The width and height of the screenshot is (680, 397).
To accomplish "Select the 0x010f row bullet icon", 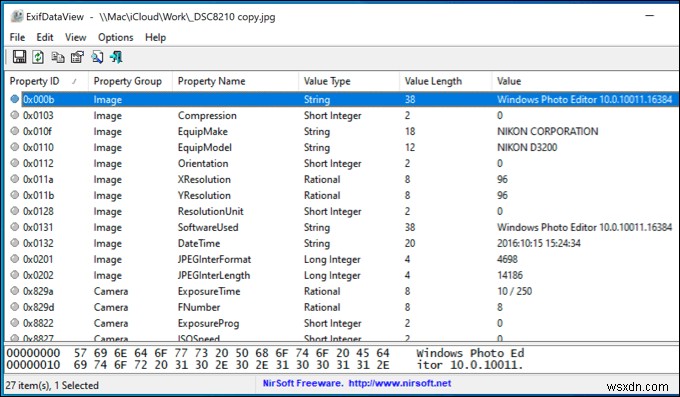I will (x=15, y=131).
